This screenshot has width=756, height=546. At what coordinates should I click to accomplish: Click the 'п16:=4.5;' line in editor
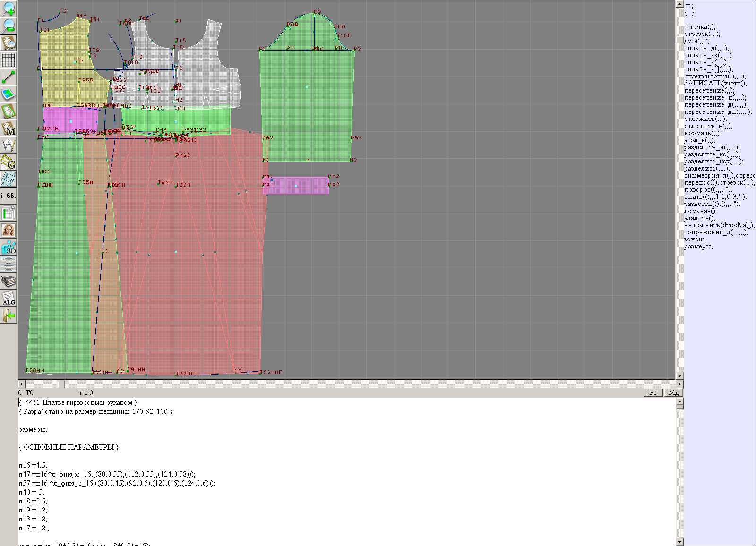(33, 465)
